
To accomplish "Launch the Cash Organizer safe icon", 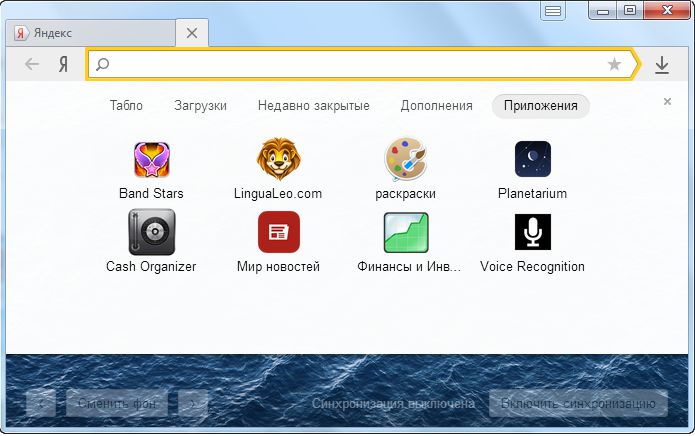I will (152, 232).
